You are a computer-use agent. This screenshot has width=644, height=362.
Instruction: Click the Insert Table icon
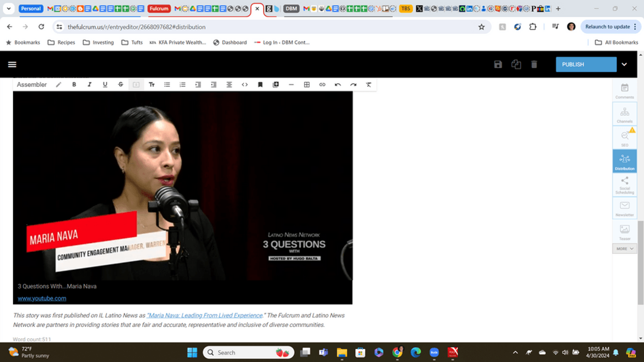click(307, 84)
